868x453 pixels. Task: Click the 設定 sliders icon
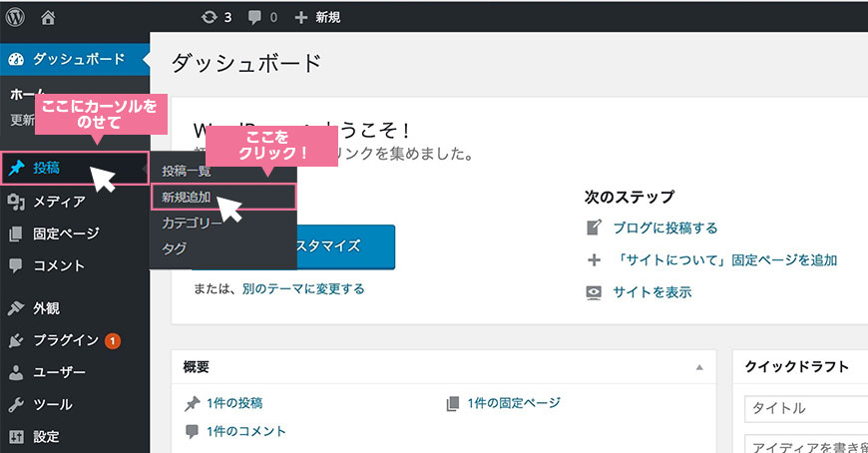(x=16, y=437)
